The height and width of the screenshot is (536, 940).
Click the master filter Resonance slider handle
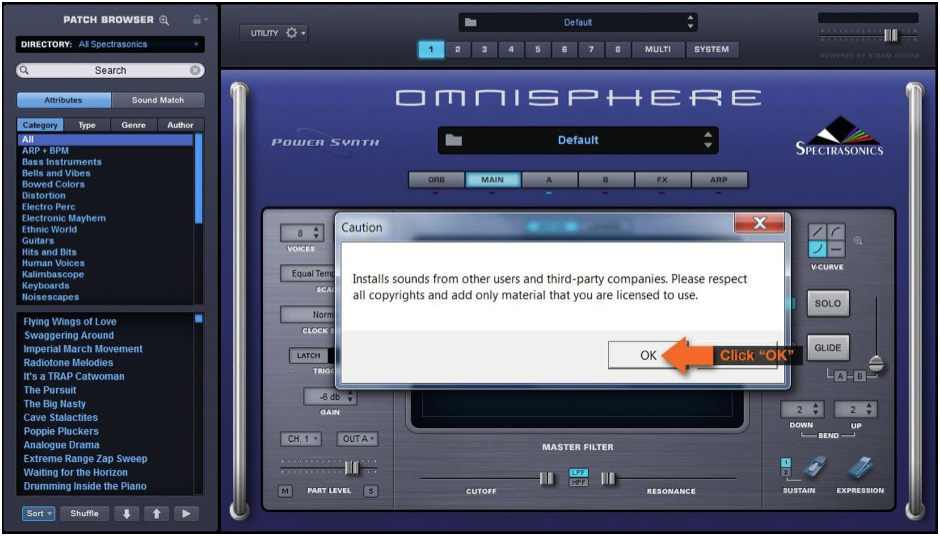pos(608,478)
